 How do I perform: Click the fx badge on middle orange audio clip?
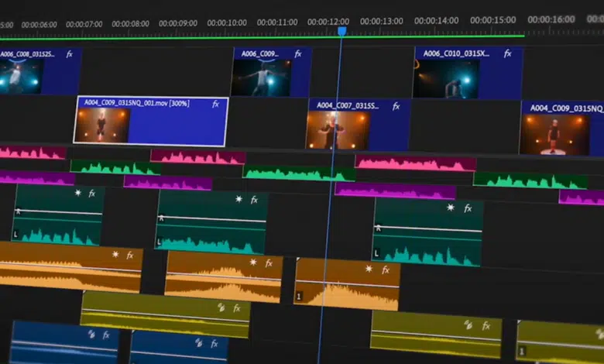point(269,263)
